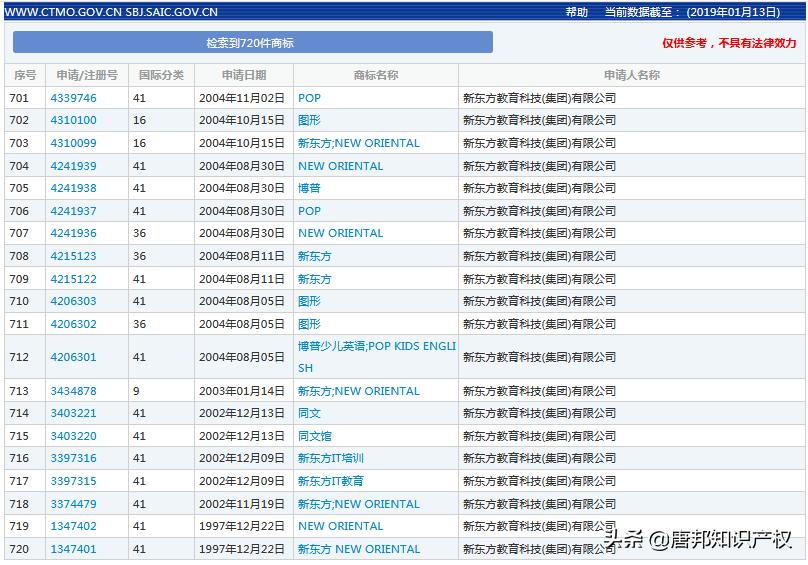Open registration number 3374479
The image size is (808, 565).
(73, 504)
